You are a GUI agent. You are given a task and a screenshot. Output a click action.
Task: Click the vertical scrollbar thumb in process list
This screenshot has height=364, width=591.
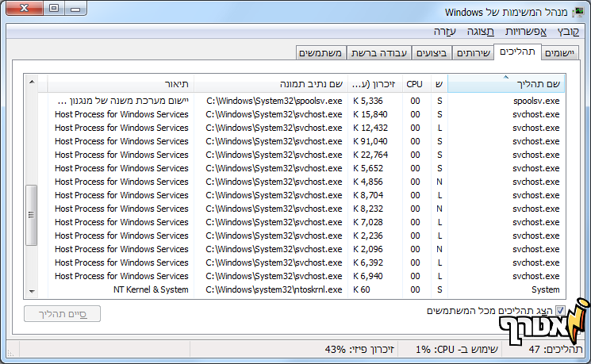pyautogui.click(x=32, y=213)
